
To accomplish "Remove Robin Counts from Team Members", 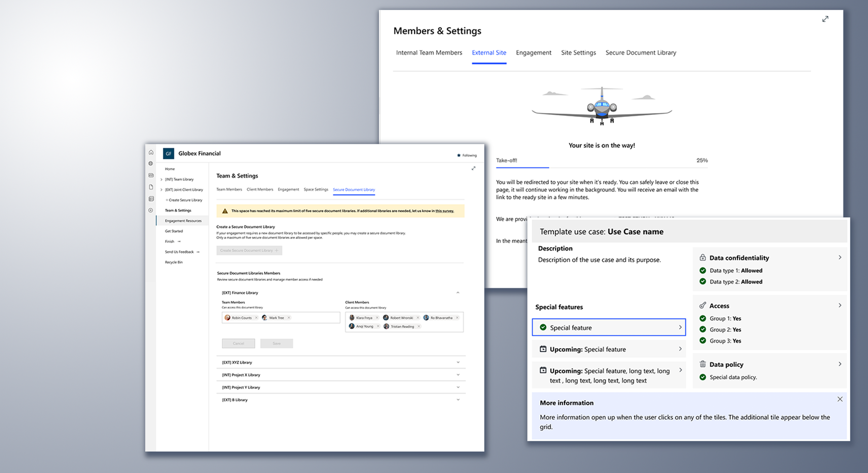I will [256, 318].
